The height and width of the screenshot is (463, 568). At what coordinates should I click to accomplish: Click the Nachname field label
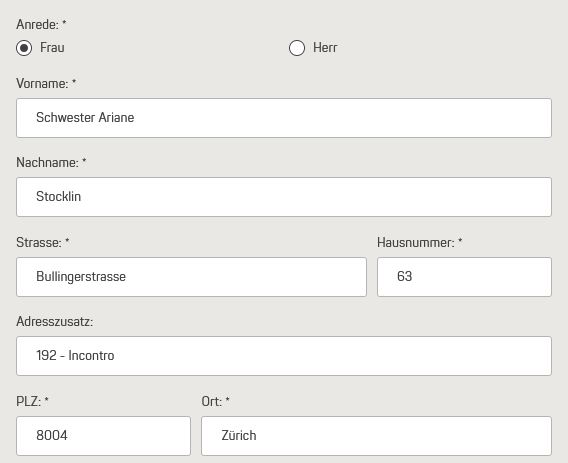tap(47, 163)
